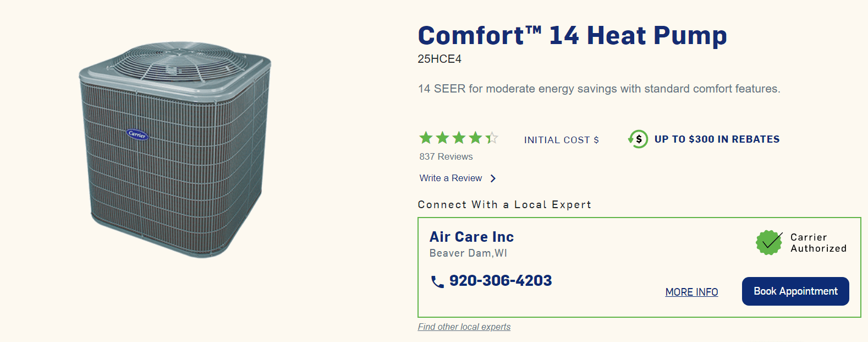Screen dimensions: 868x342
Task: Click the INITIAL COST $ indicator
Action: point(562,140)
